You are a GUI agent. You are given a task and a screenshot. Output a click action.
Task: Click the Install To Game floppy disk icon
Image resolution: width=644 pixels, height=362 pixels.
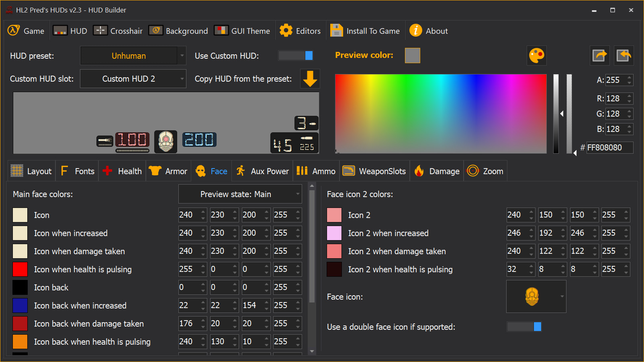(x=336, y=30)
